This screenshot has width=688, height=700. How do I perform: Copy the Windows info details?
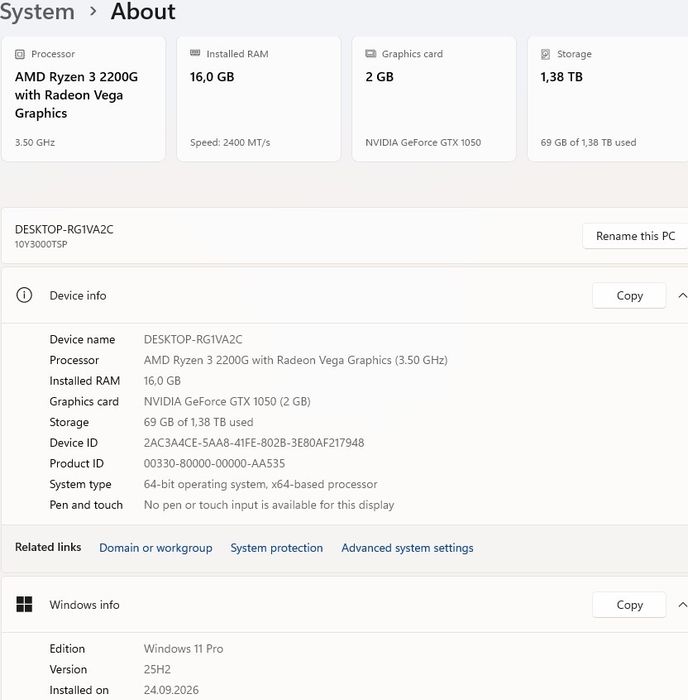tap(630, 604)
